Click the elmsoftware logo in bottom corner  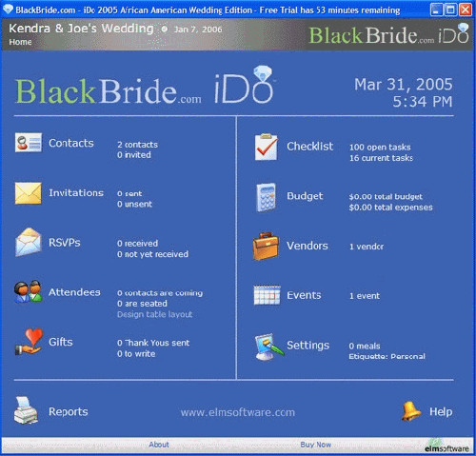click(446, 446)
